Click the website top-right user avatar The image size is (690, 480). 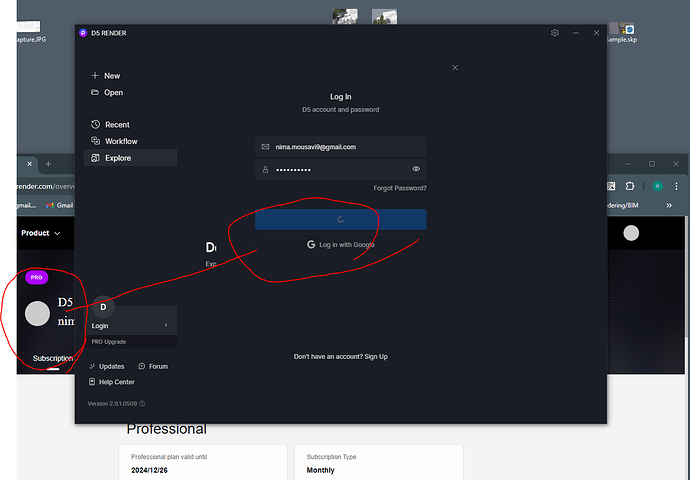[x=631, y=233]
